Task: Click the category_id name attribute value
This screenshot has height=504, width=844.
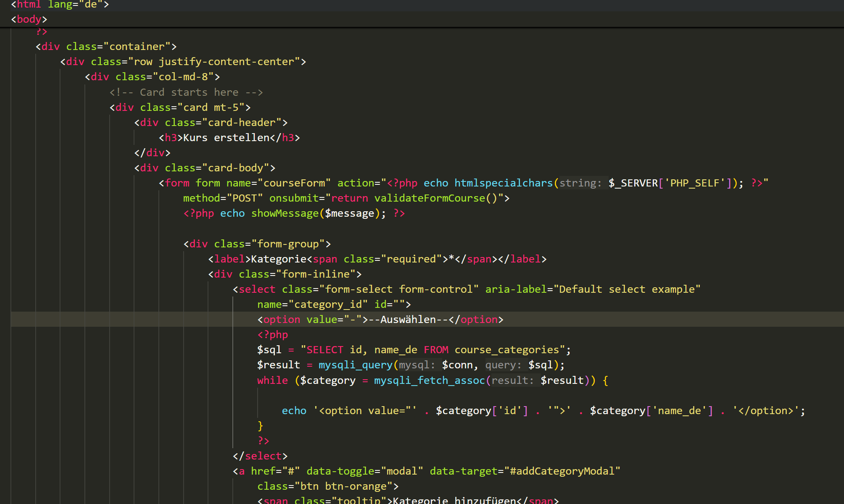Action: (328, 304)
